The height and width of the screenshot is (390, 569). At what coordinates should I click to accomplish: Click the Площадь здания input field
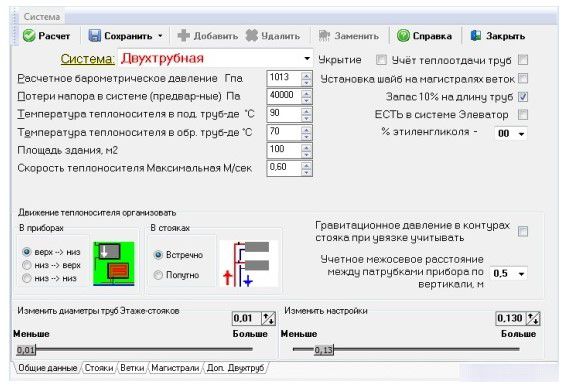coord(284,150)
